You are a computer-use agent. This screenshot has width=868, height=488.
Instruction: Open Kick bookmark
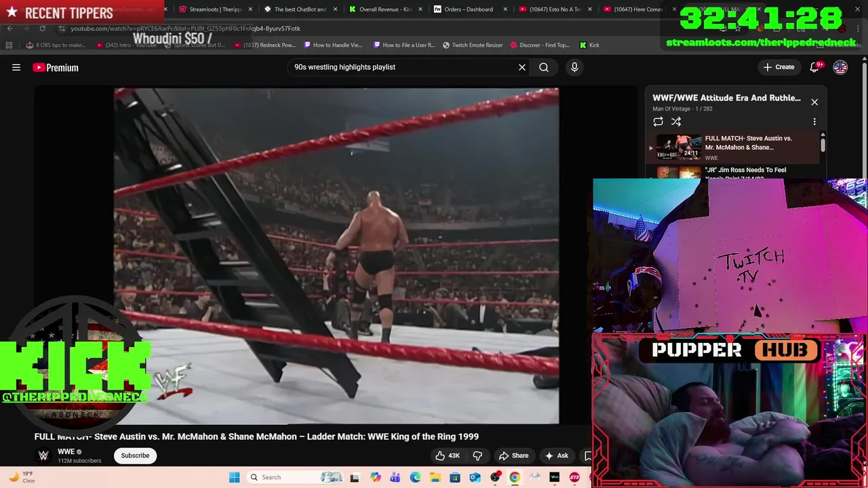pyautogui.click(x=589, y=45)
